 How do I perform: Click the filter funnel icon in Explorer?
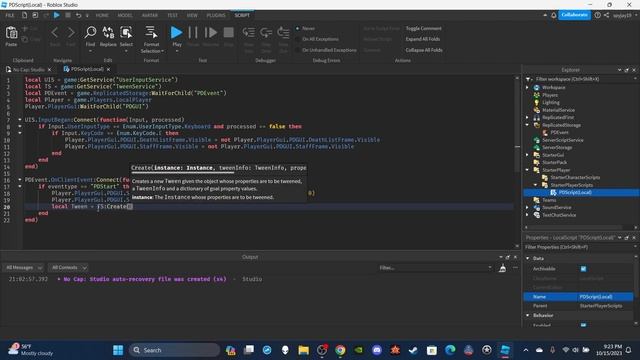[529, 79]
